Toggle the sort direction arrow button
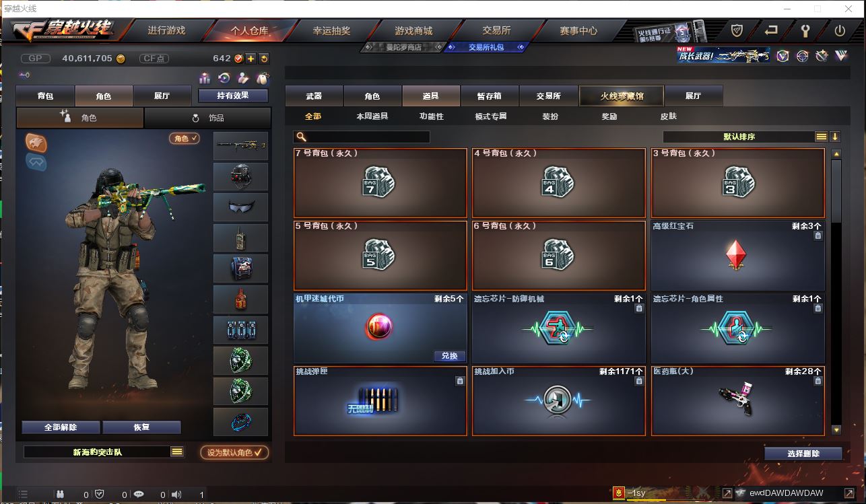The height and width of the screenshot is (504, 866). tap(835, 137)
